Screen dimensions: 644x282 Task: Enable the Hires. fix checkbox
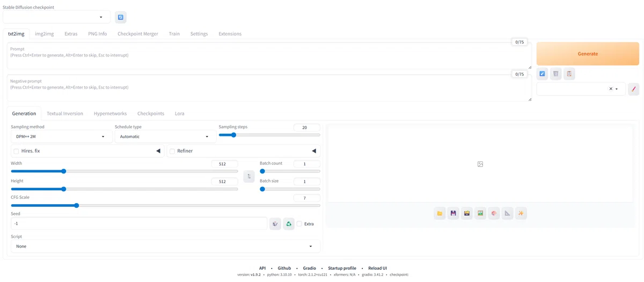(16, 151)
